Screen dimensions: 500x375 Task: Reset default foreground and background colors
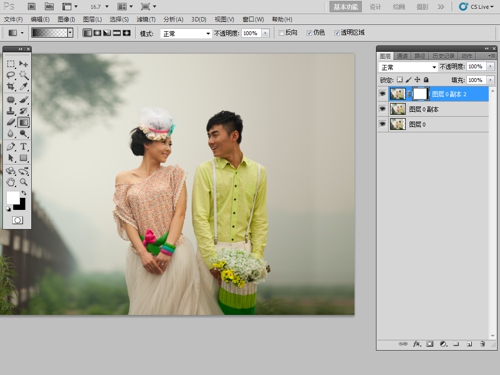point(8,209)
